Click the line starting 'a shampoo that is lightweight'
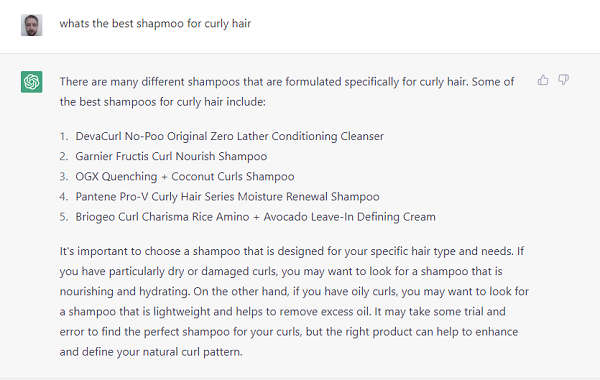600x380 pixels. [x=283, y=312]
